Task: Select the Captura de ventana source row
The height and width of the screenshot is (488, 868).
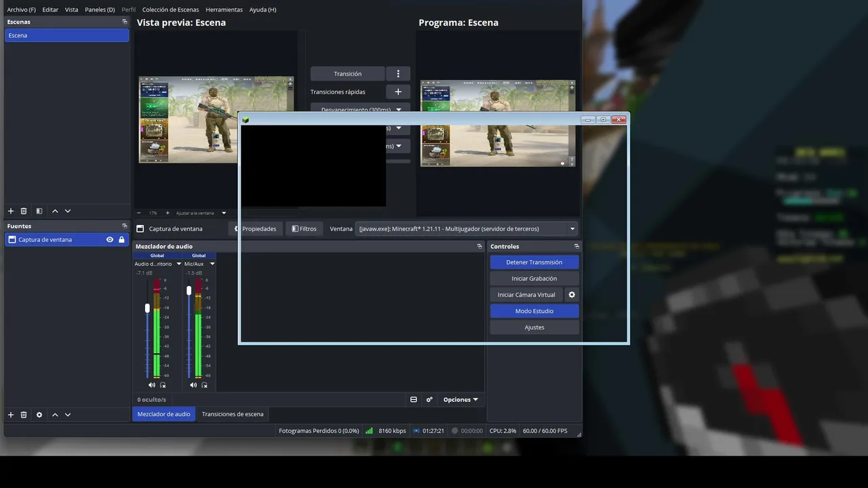Action: (x=66, y=239)
